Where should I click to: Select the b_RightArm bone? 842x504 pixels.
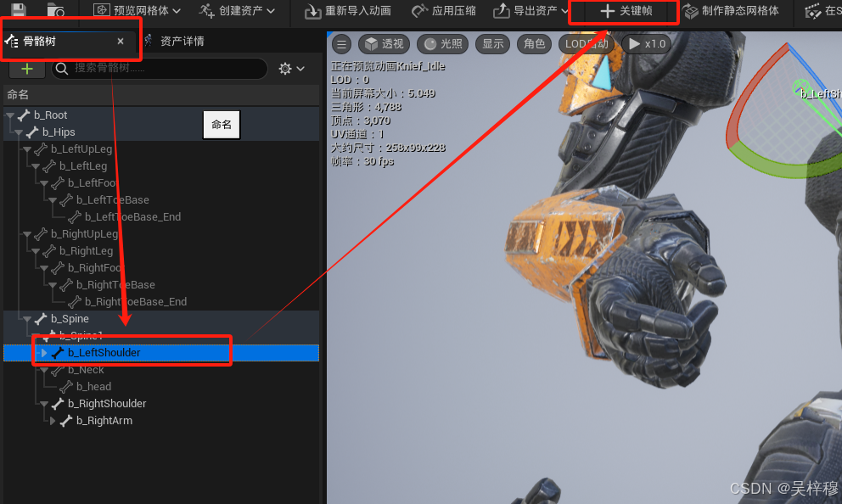tap(104, 421)
